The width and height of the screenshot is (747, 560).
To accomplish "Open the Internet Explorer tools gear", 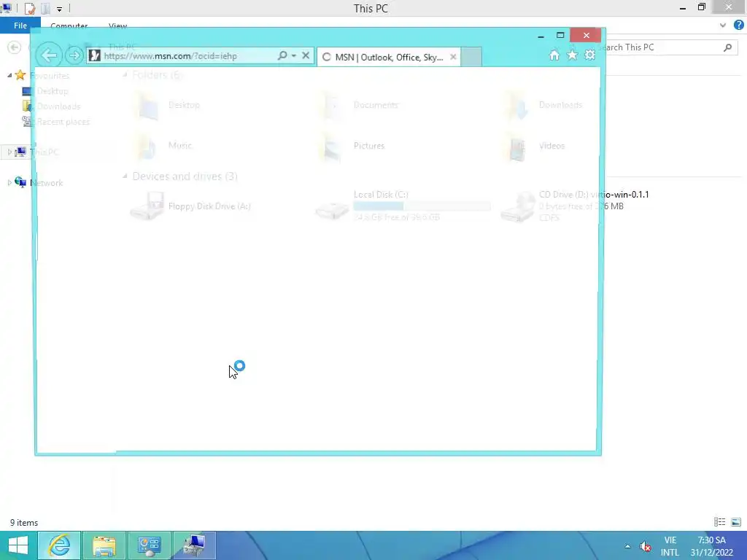I will click(589, 55).
